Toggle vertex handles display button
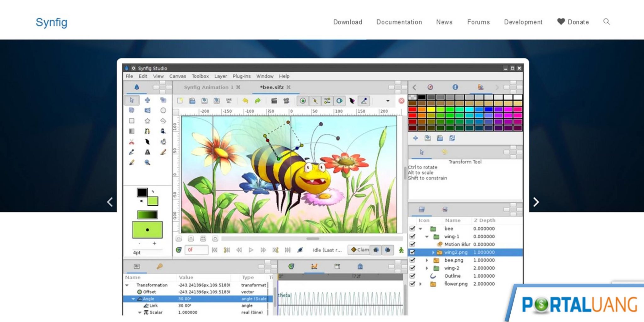Viewport: 644px width, 322px height. click(315, 101)
